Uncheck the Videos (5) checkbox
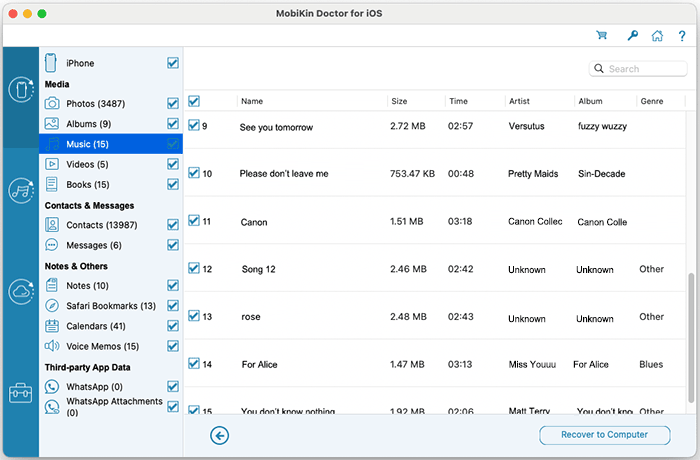Screen dimensions: 700x460 pyautogui.click(x=173, y=164)
